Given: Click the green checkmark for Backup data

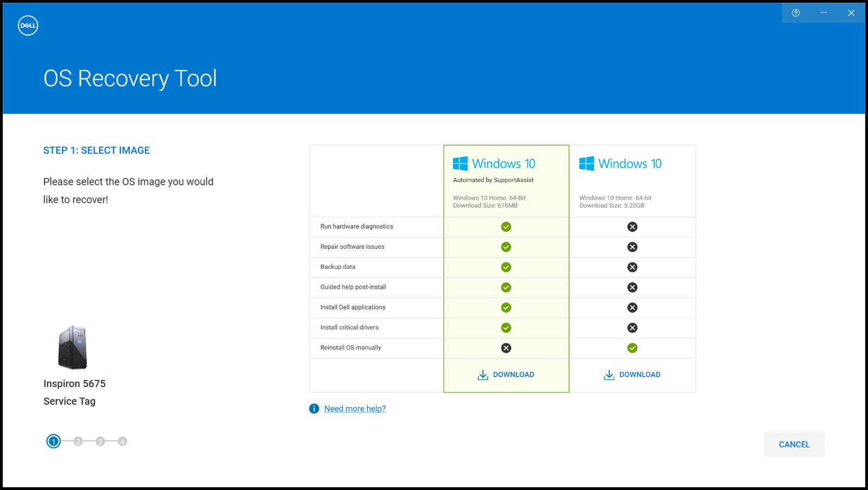Looking at the screenshot, I should [x=506, y=267].
